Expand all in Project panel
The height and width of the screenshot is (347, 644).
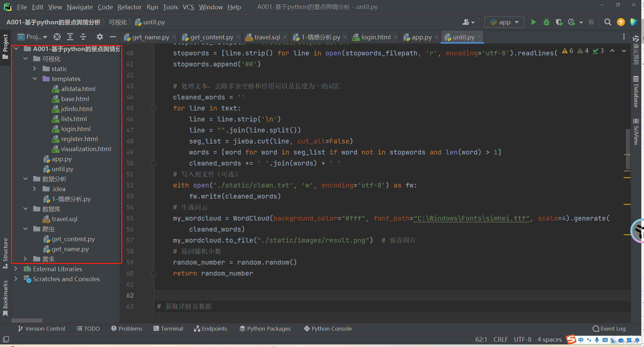coord(70,37)
